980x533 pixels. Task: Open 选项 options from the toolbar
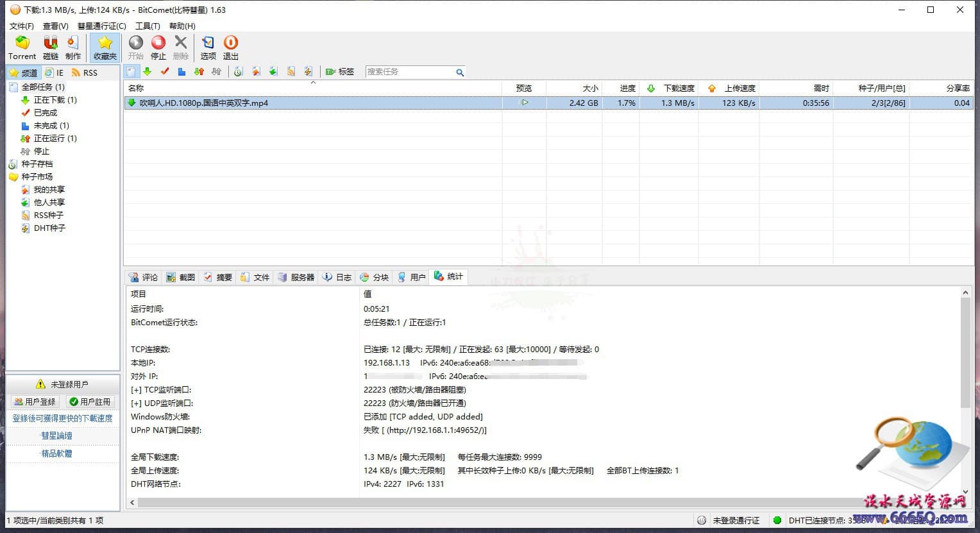coord(208,48)
